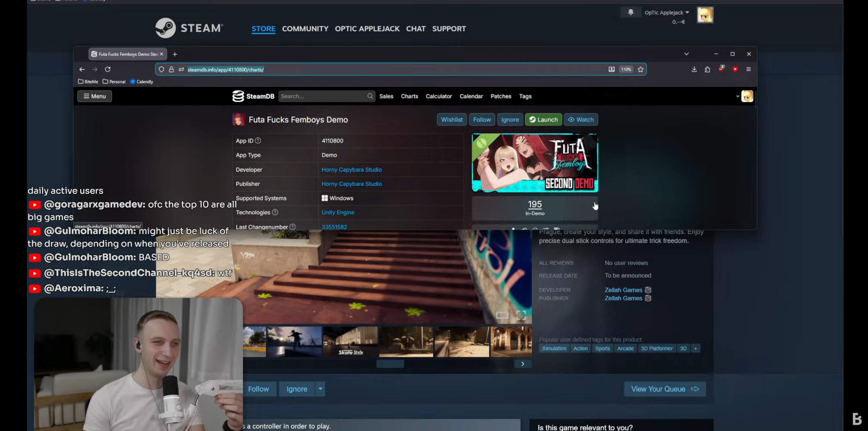
Task: Enter fullscreen on the Steam media viewer
Action: (x=521, y=315)
